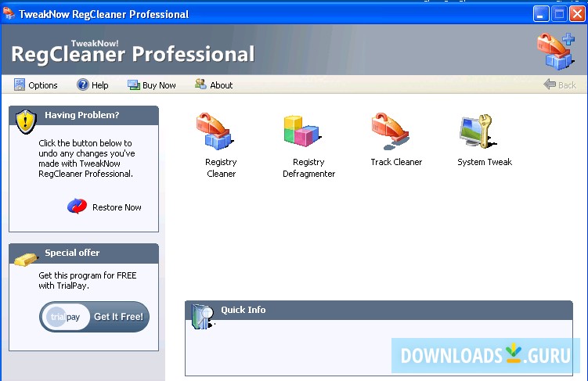Click the gray Back arrow icon

550,84
